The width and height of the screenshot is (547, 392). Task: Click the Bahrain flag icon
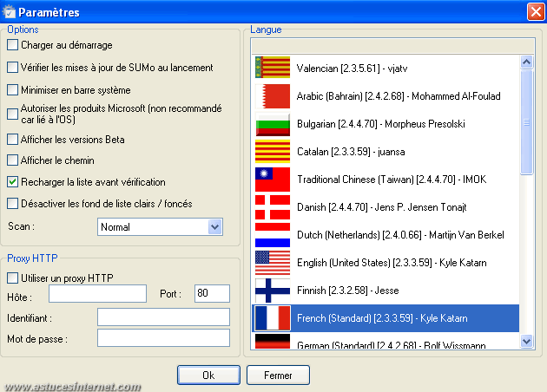[x=273, y=96]
